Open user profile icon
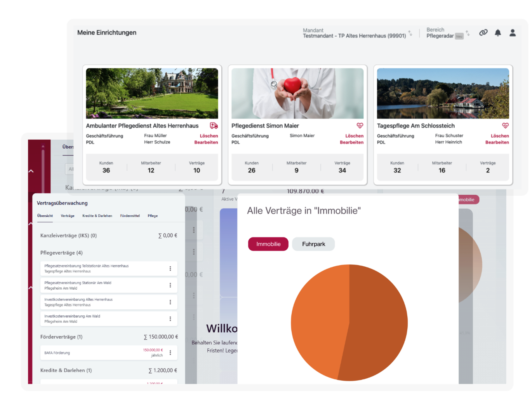The width and height of the screenshot is (532, 402). (x=513, y=33)
